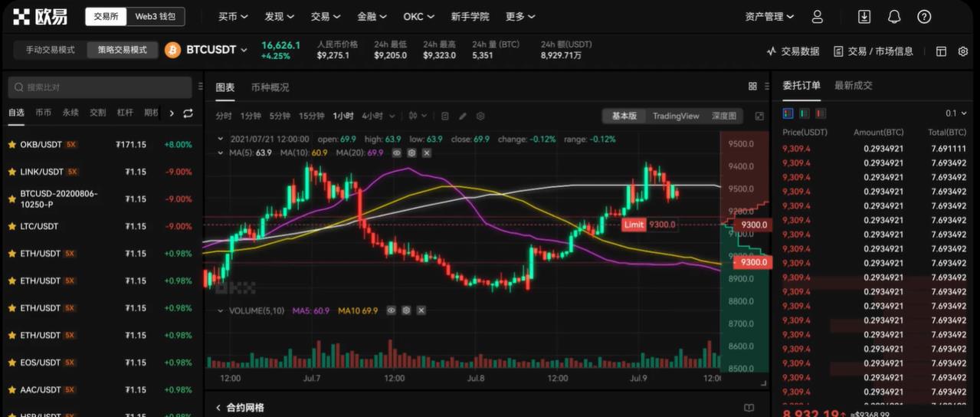Click the 搜索比对 search field
The width and height of the screenshot is (980, 417).
[100, 87]
